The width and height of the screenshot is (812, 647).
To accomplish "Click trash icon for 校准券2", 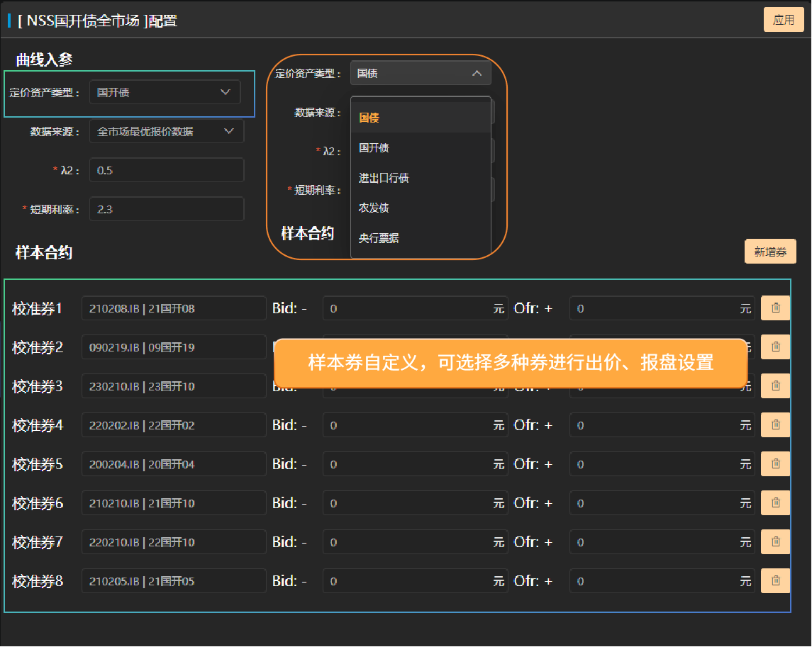I will pyautogui.click(x=775, y=347).
